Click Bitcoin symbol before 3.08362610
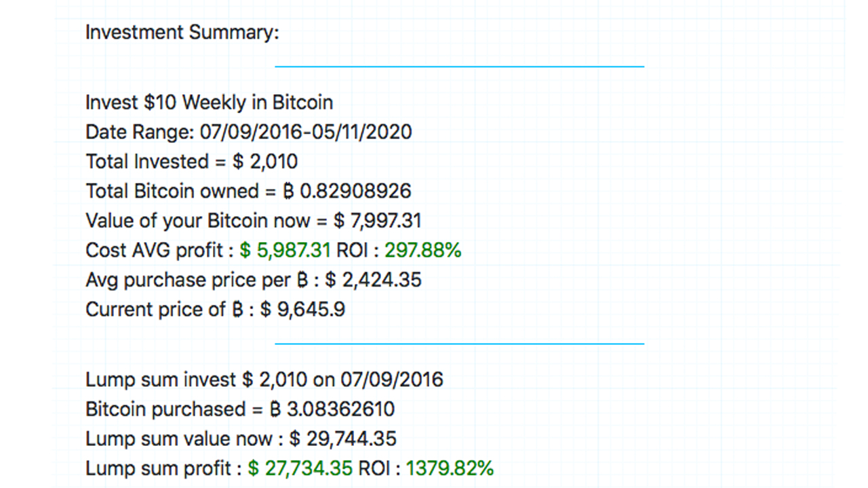868x488 pixels. coord(275,409)
